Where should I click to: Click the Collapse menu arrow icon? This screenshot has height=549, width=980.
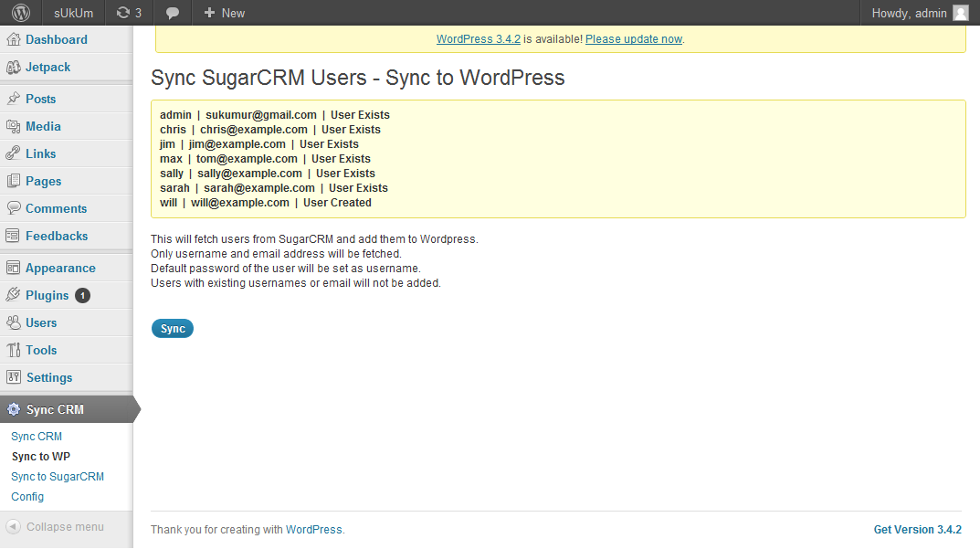13,526
